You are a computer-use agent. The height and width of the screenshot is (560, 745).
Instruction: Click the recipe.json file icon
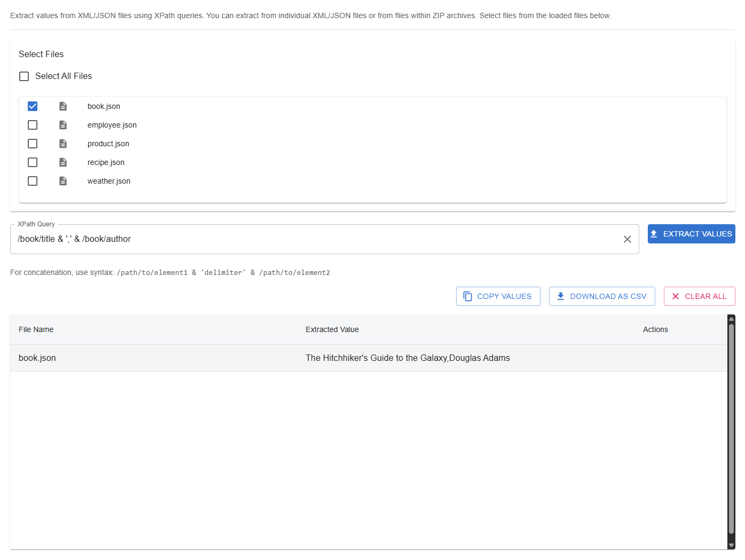(x=63, y=162)
